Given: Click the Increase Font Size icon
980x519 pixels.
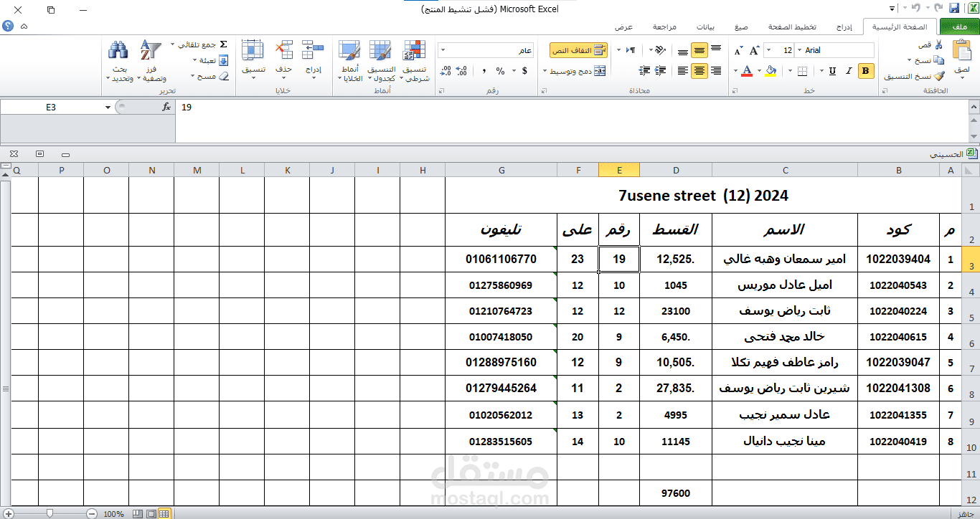Looking at the screenshot, I should tap(754, 50).
